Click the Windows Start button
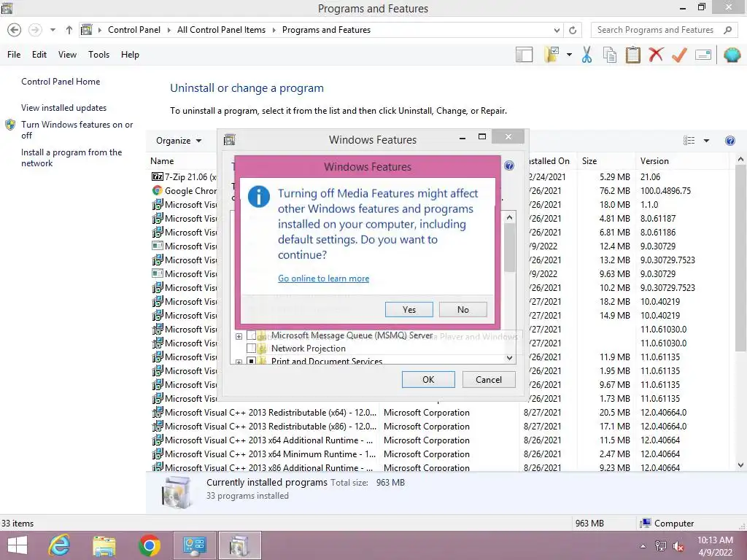The image size is (747, 560). [18, 545]
